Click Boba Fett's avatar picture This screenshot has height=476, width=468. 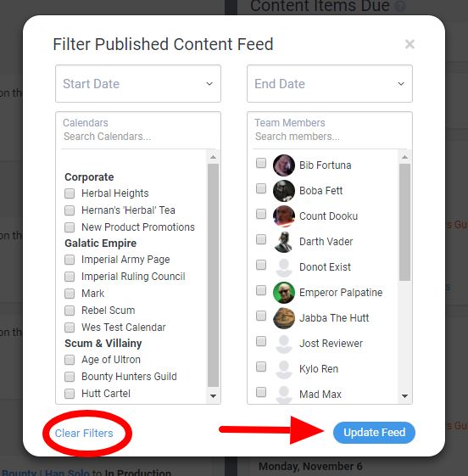click(x=284, y=191)
